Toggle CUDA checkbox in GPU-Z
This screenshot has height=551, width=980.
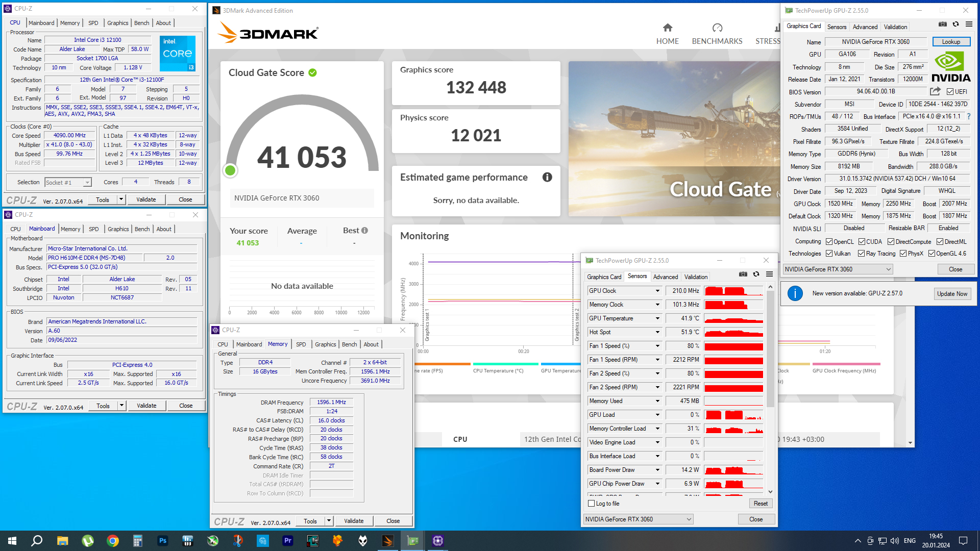pos(862,242)
